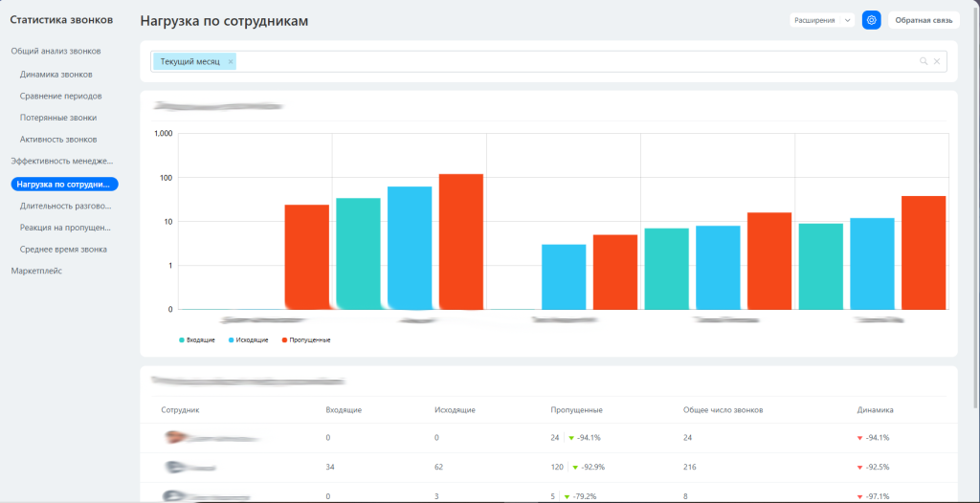This screenshot has width=980, height=503.
Task: Select "Сравнение периодов" sidebar item
Action: (60, 96)
